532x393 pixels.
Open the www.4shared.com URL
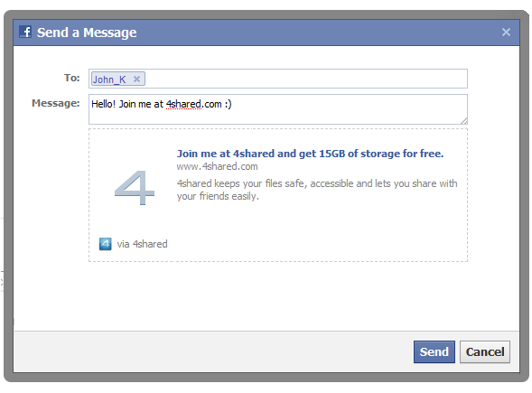pos(217,166)
